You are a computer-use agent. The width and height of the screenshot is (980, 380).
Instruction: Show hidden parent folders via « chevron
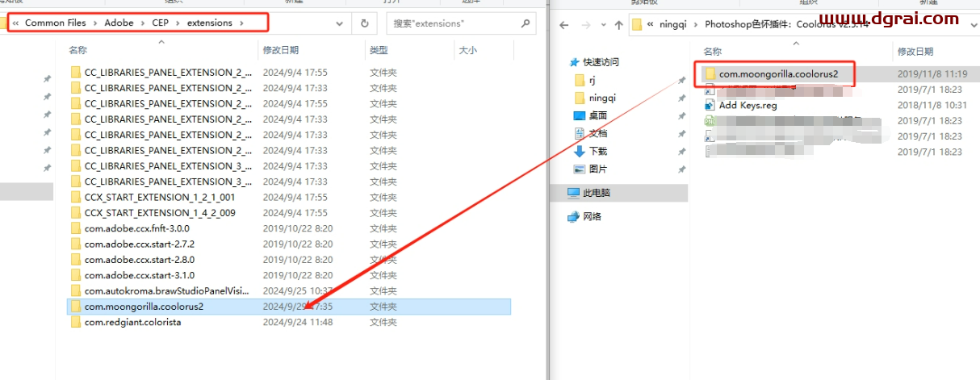[16, 23]
